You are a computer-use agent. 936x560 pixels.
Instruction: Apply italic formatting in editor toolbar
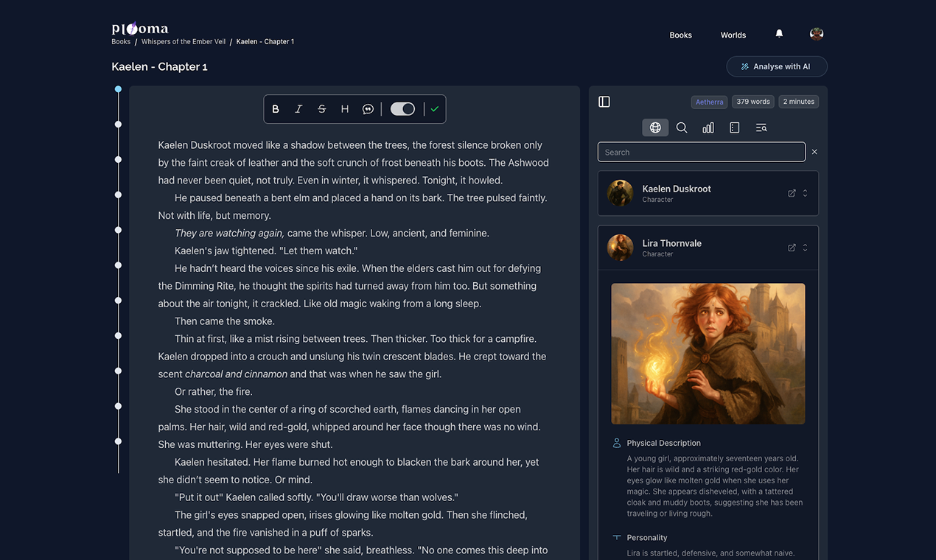pos(298,109)
